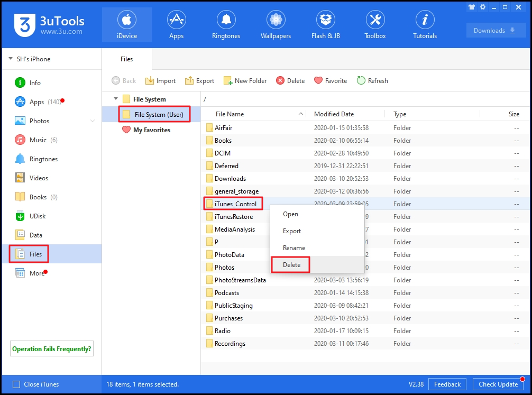Open the Apps store section

(177, 25)
